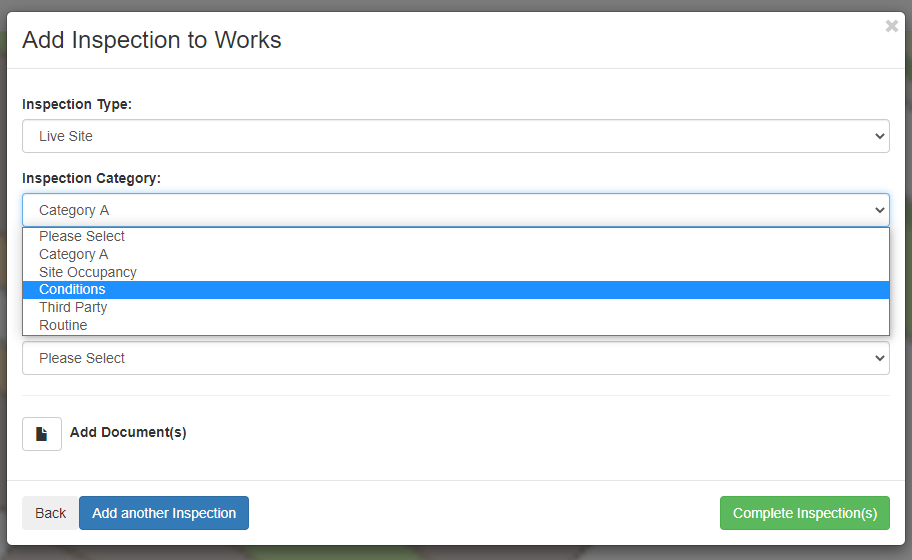Click the green Complete Inspection(s) button
The image size is (912, 560).
point(804,513)
